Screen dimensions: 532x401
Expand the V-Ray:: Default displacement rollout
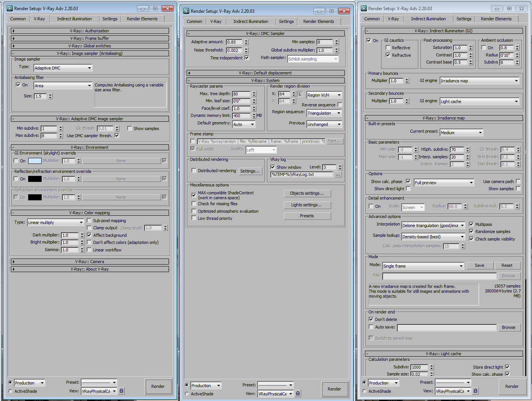tap(265, 73)
